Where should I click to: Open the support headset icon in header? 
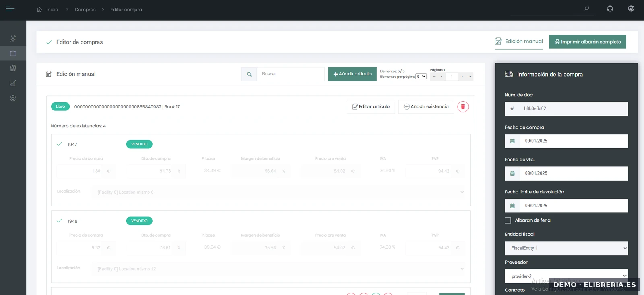[x=610, y=8]
